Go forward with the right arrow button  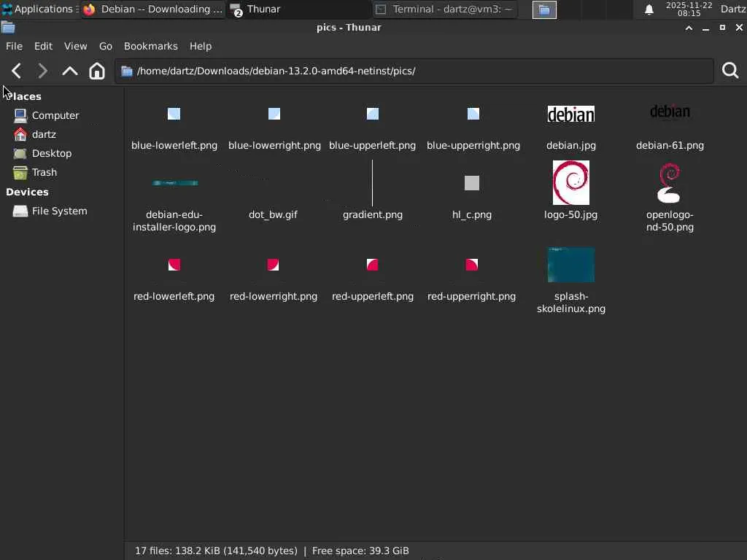pyautogui.click(x=42, y=71)
